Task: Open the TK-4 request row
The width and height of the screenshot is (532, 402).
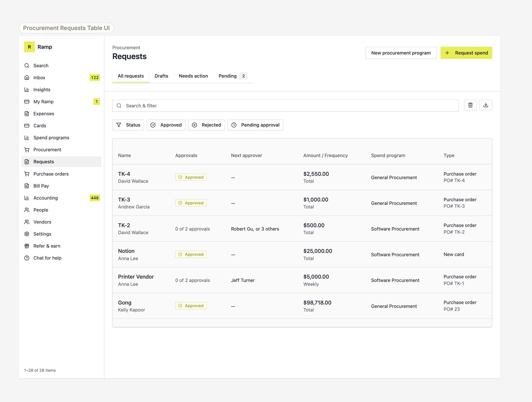Action: tap(302, 177)
